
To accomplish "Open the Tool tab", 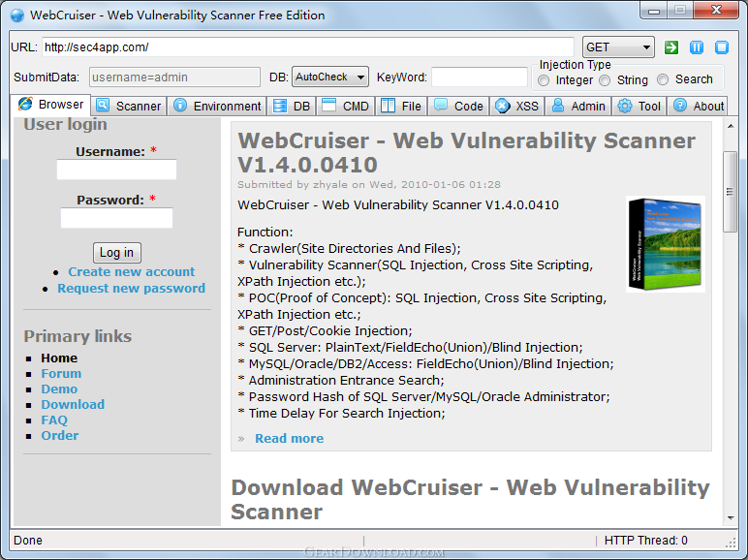I will pos(639,106).
